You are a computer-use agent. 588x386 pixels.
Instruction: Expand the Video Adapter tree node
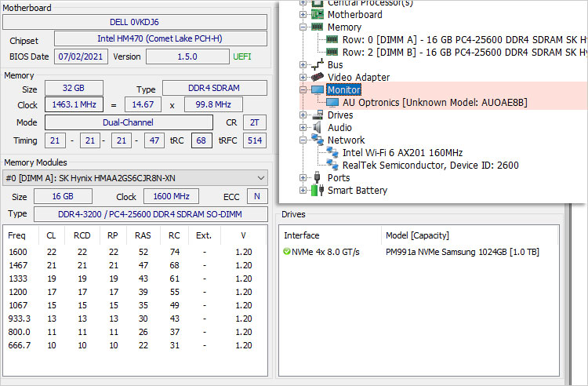(x=304, y=77)
